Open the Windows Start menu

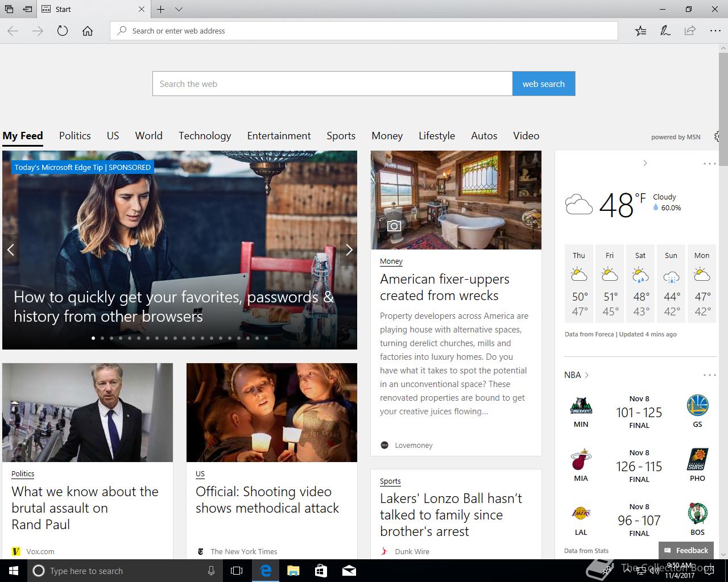(14, 571)
